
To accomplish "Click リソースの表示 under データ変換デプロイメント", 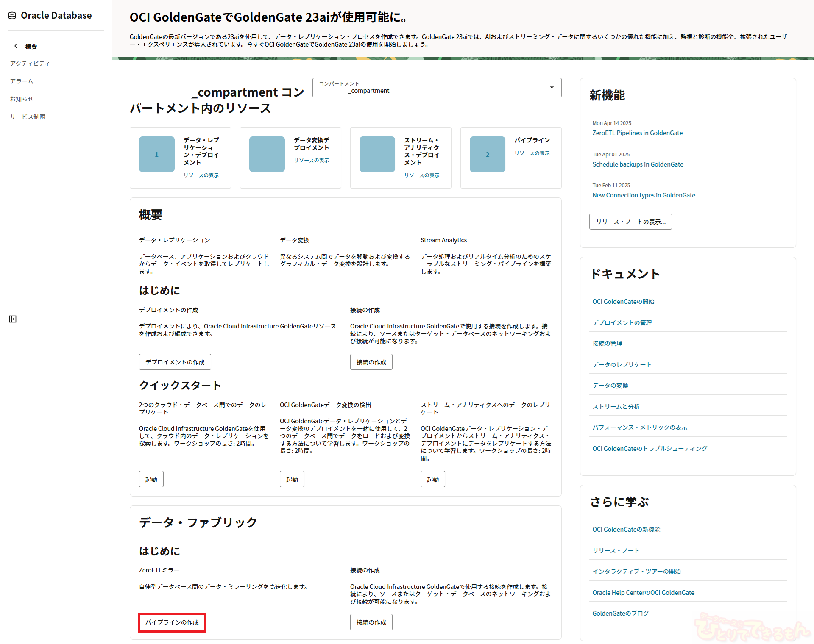I will (312, 161).
